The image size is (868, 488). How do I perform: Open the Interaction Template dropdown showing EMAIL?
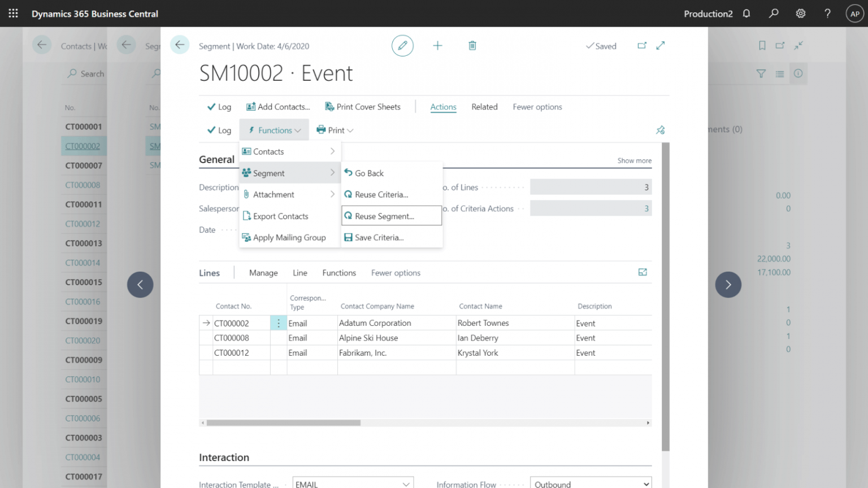tap(406, 484)
